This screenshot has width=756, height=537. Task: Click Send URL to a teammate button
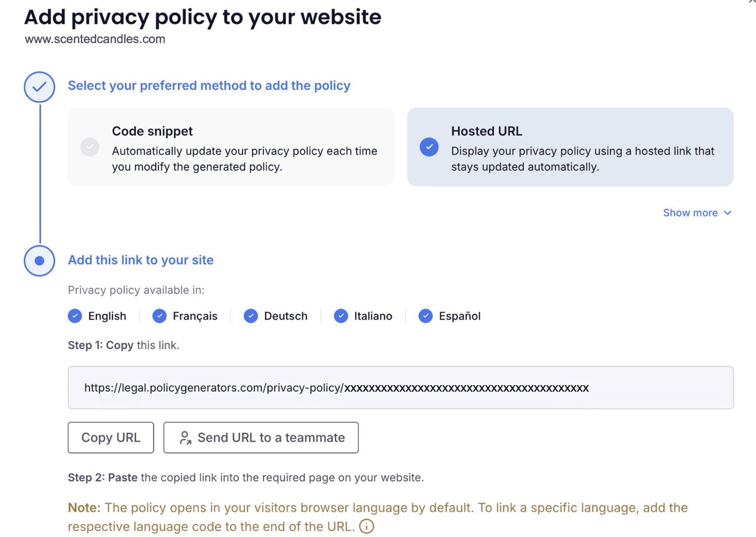click(261, 438)
